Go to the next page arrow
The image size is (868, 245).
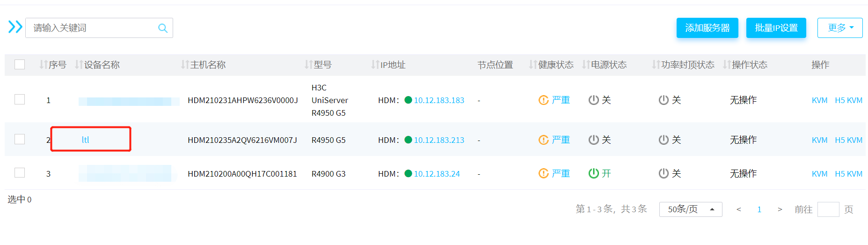click(780, 209)
